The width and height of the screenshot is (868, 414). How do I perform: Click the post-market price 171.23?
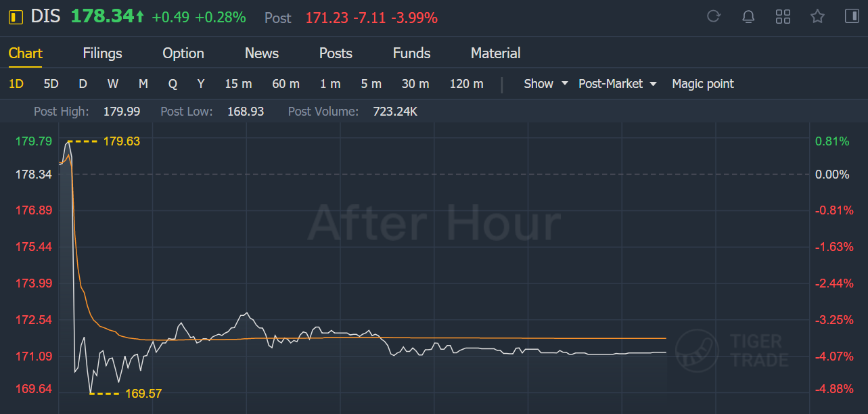[326, 18]
